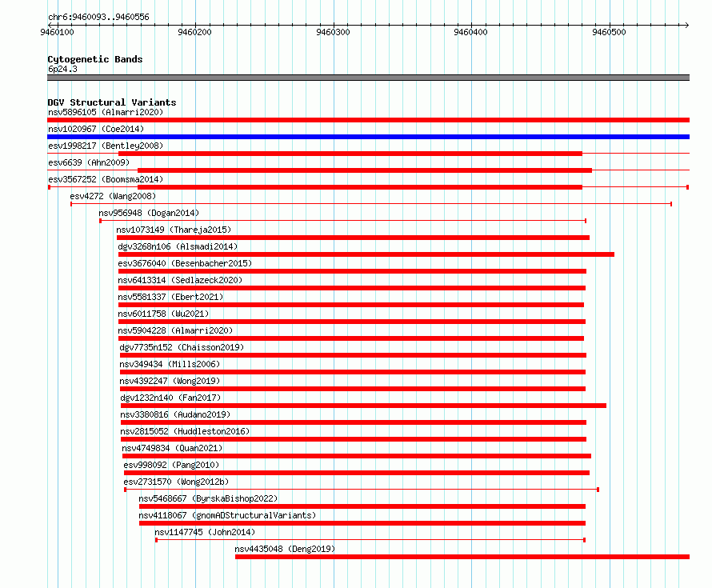Image resolution: width=712 pixels, height=588 pixels.
Task: Open variant nsv5904228 (Almarri2020) label
Action: point(175,330)
